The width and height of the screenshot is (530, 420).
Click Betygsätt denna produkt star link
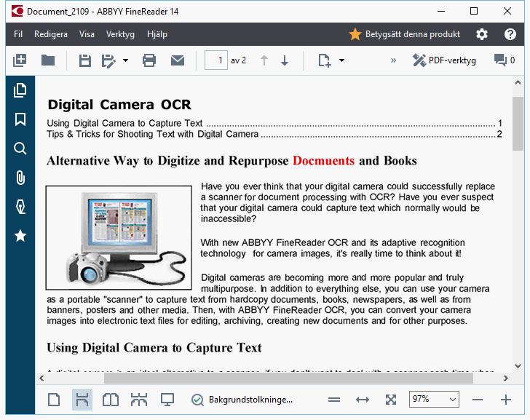point(405,34)
